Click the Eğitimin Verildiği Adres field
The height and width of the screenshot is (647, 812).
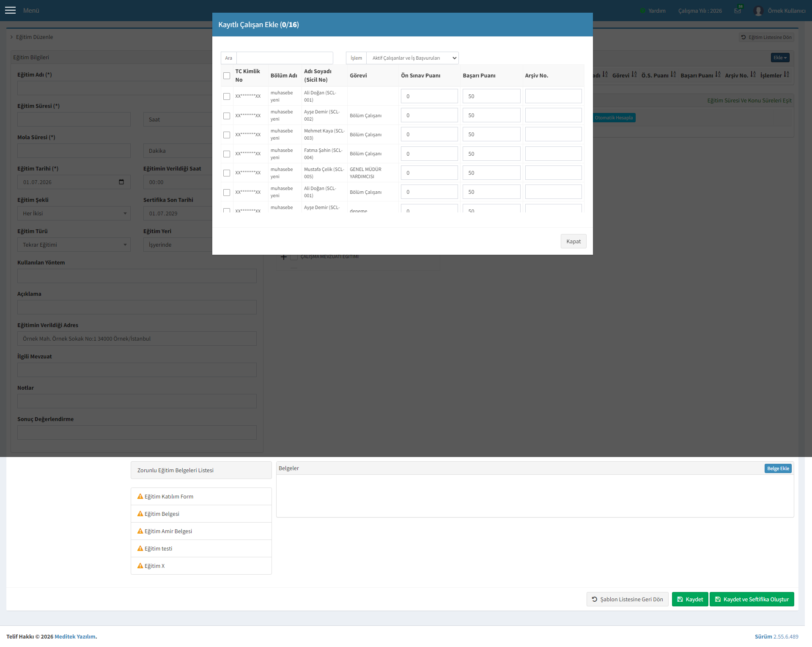(137, 339)
